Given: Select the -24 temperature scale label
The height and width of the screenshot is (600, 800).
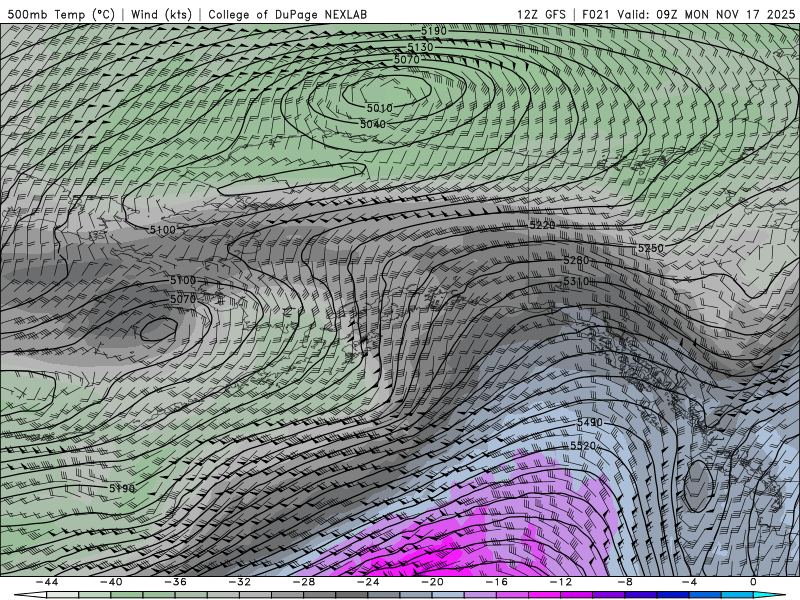Looking at the screenshot, I should (368, 582).
